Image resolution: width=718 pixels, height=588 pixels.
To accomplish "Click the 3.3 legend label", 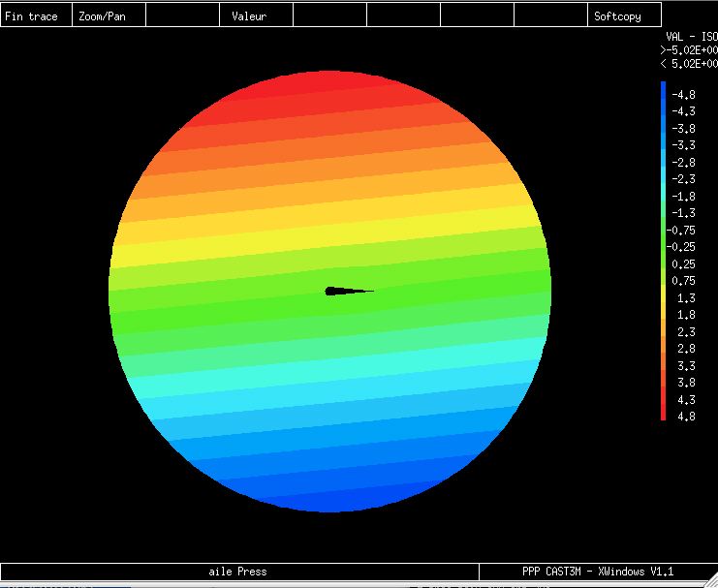I will pos(686,366).
